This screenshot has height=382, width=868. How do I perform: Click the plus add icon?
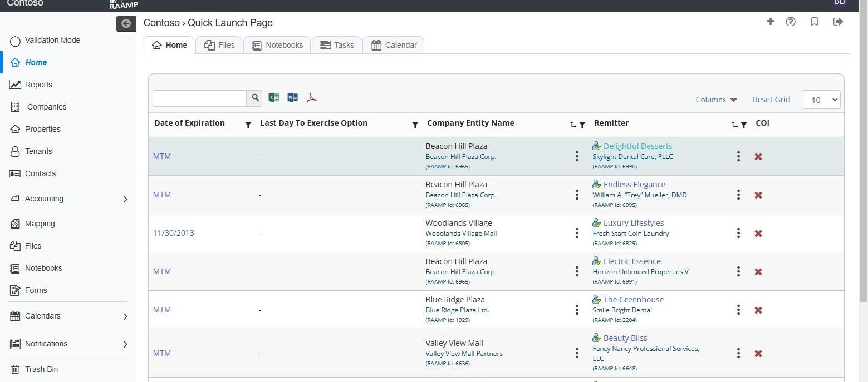coord(771,22)
